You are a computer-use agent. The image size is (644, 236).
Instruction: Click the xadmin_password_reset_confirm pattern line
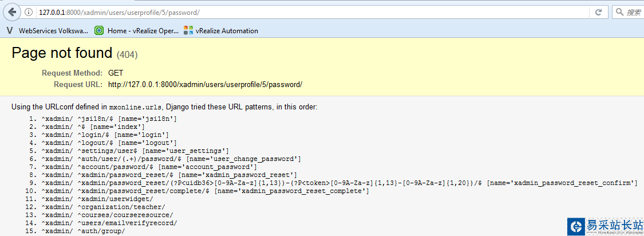339,183
